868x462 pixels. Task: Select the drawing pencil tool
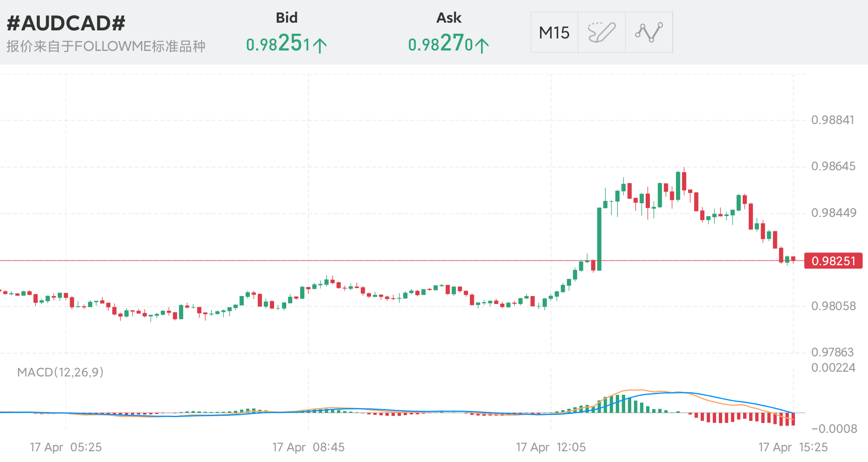click(602, 33)
